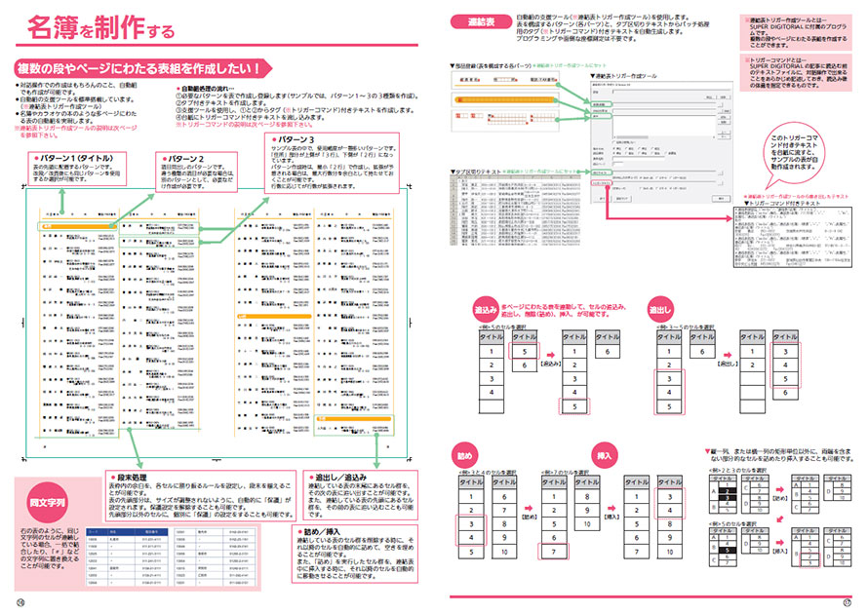Image resolution: width=868 pixels, height=614 pixels.
Task: Select the ▼トリガーコマンド付きテキスト label
Action: pos(782,203)
